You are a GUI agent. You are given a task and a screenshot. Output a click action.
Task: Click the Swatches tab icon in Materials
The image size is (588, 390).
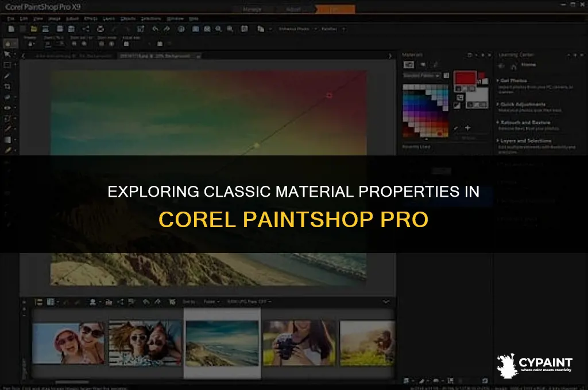point(409,65)
